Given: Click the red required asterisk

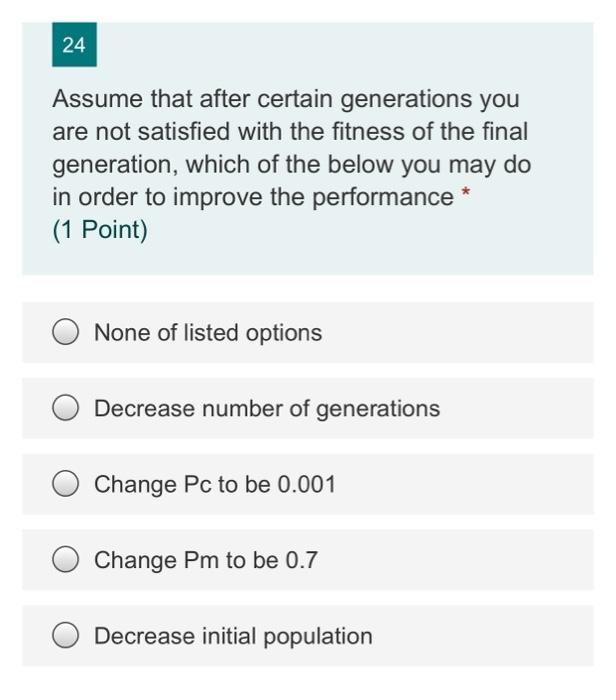Looking at the screenshot, I should click(x=464, y=193).
